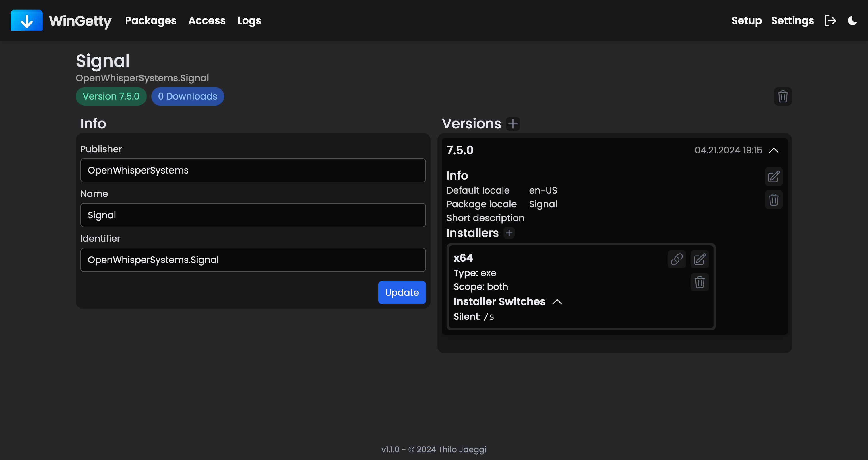868x460 pixels.
Task: Click the Type: exe text
Action: click(x=474, y=273)
